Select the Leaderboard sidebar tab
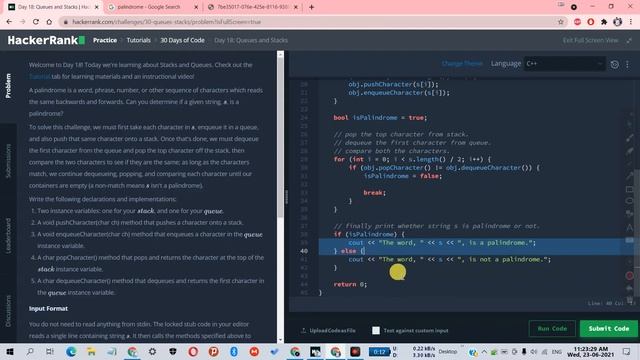This screenshot has width=640, height=360. 8,236
